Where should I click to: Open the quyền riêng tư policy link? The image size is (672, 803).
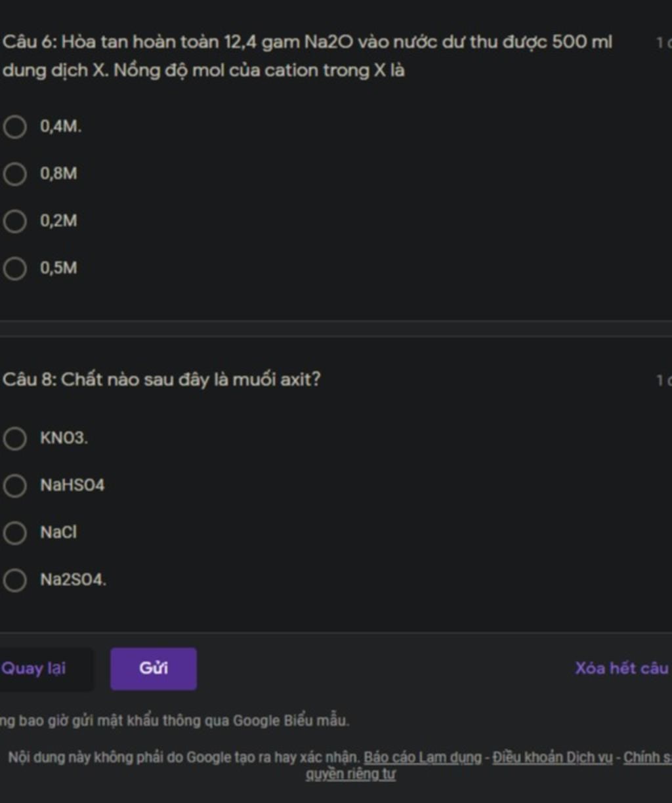coord(351,774)
